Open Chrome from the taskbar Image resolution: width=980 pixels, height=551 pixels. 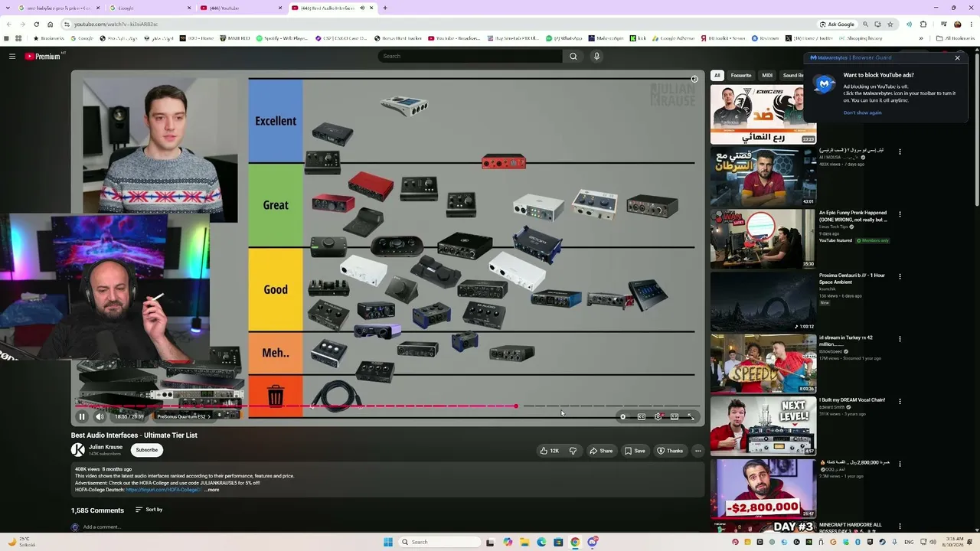point(575,542)
